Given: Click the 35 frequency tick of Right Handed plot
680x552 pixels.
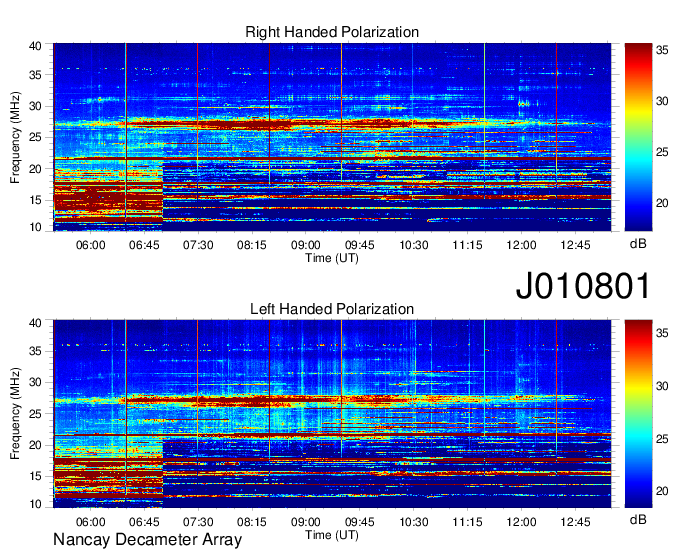Looking at the screenshot, I should click(36, 75).
